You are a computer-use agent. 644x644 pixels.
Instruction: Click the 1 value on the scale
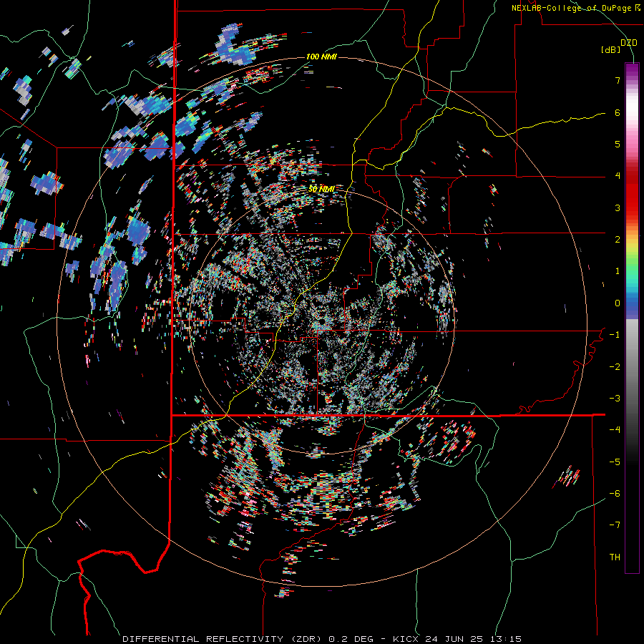click(618, 271)
